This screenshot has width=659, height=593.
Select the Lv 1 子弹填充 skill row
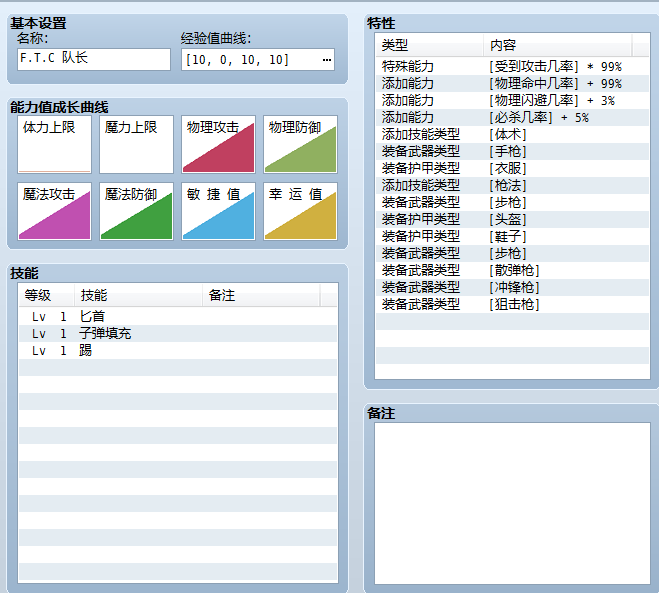(x=178, y=334)
